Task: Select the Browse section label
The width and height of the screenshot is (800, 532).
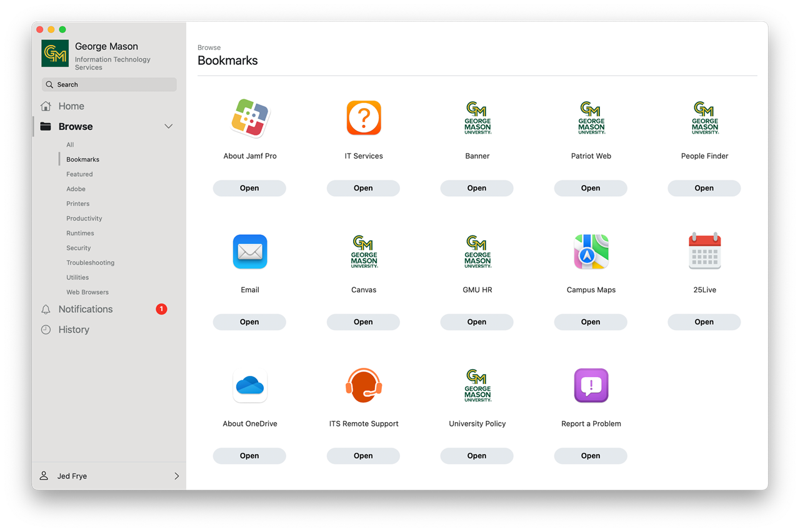Action: pos(76,126)
